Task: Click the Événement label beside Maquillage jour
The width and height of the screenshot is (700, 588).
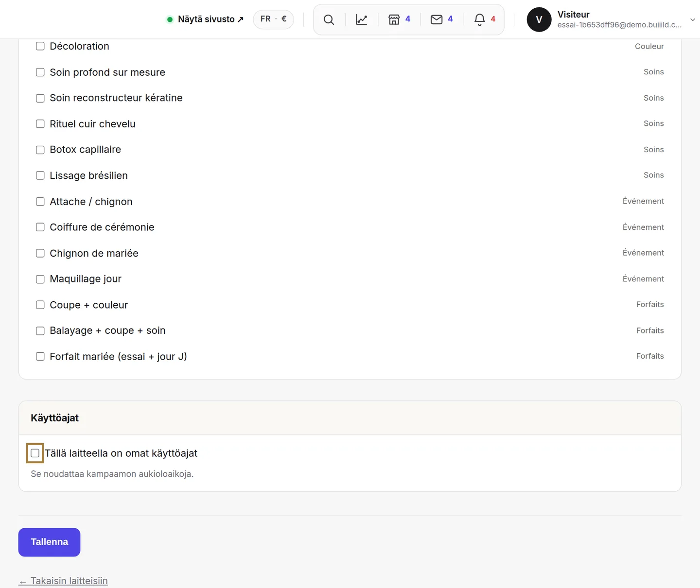Action: 643,279
